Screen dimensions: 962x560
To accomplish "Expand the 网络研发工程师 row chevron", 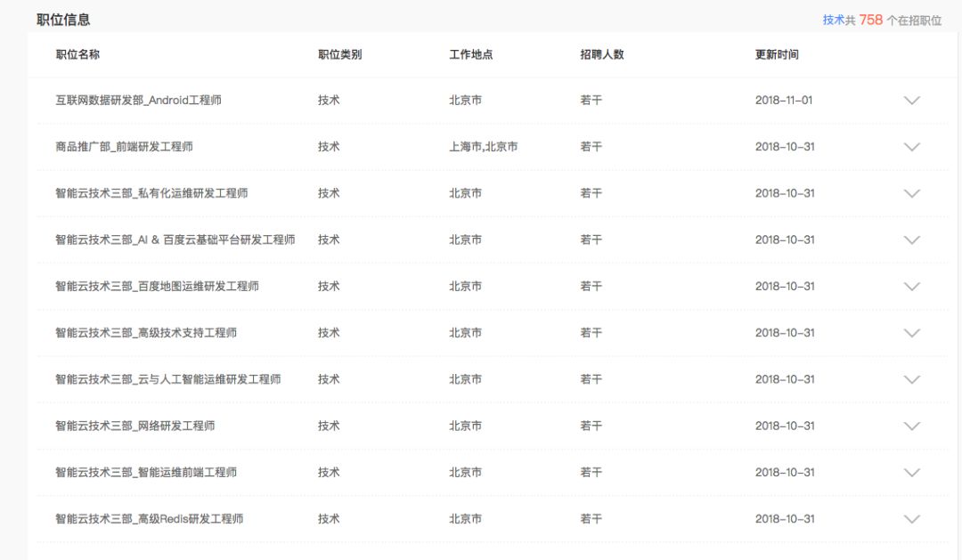I will coord(911,426).
